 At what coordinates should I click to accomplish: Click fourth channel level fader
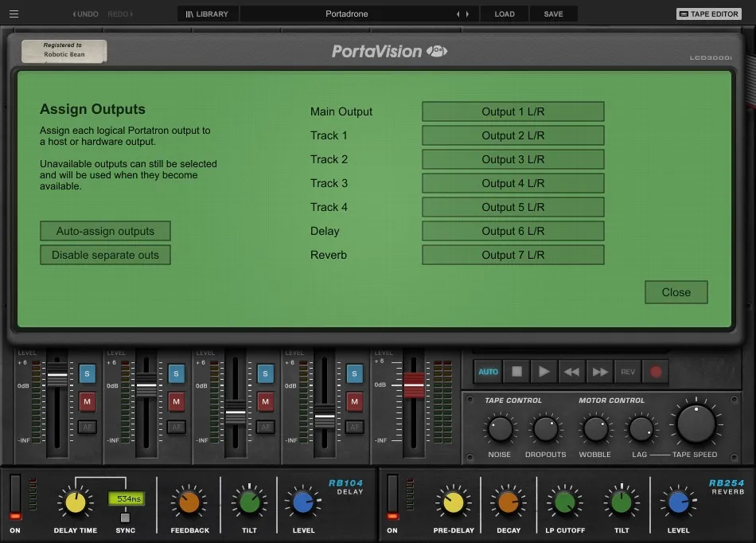pyautogui.click(x=325, y=416)
